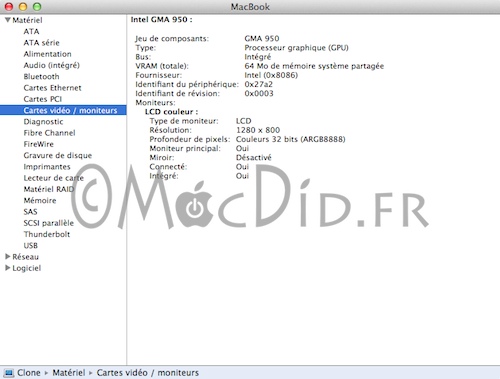This screenshot has width=500, height=379.
Task: Click the computer icon in path bar
Action: click(x=8, y=373)
